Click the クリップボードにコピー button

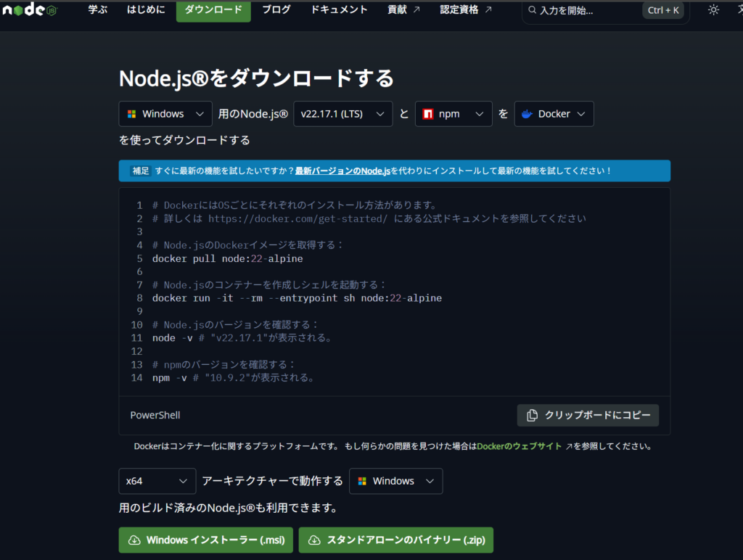coord(588,415)
